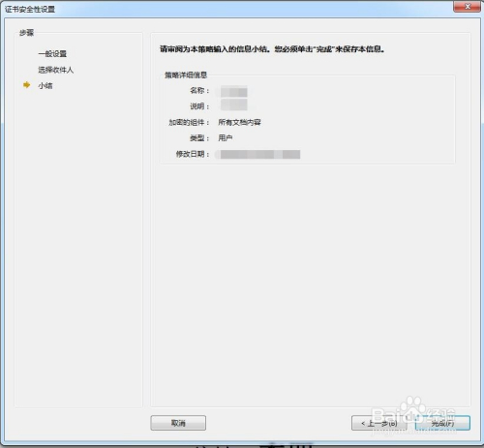The width and height of the screenshot is (484, 448).
Task: Click the 取消 cancel button
Action: tap(178, 423)
